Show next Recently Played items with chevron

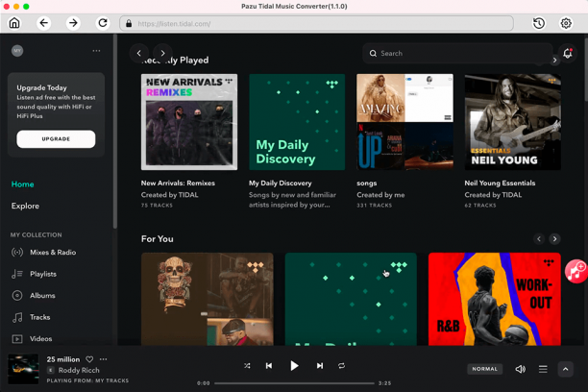point(554,60)
